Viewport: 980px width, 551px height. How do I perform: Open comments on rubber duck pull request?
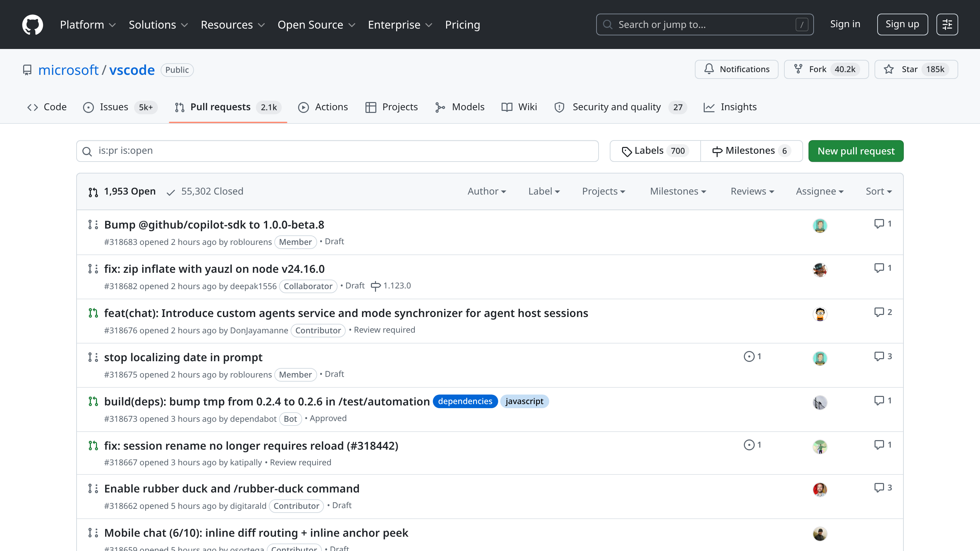point(883,487)
